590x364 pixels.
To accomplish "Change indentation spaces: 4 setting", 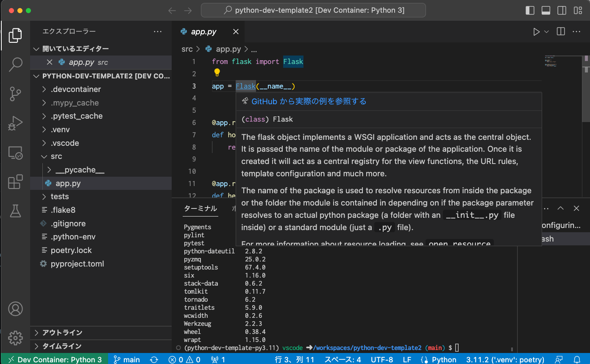I will click(342, 359).
